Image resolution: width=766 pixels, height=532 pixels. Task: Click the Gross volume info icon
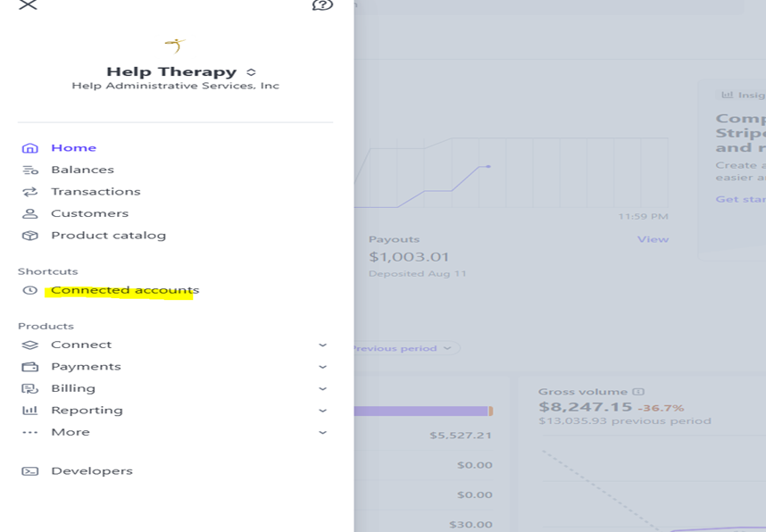pyautogui.click(x=638, y=392)
